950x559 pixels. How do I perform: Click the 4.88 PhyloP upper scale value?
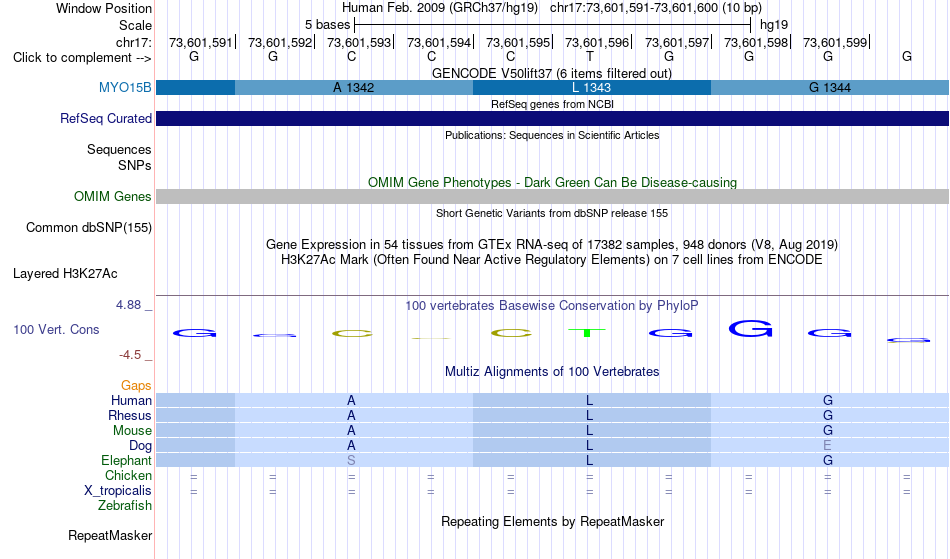coord(128,305)
